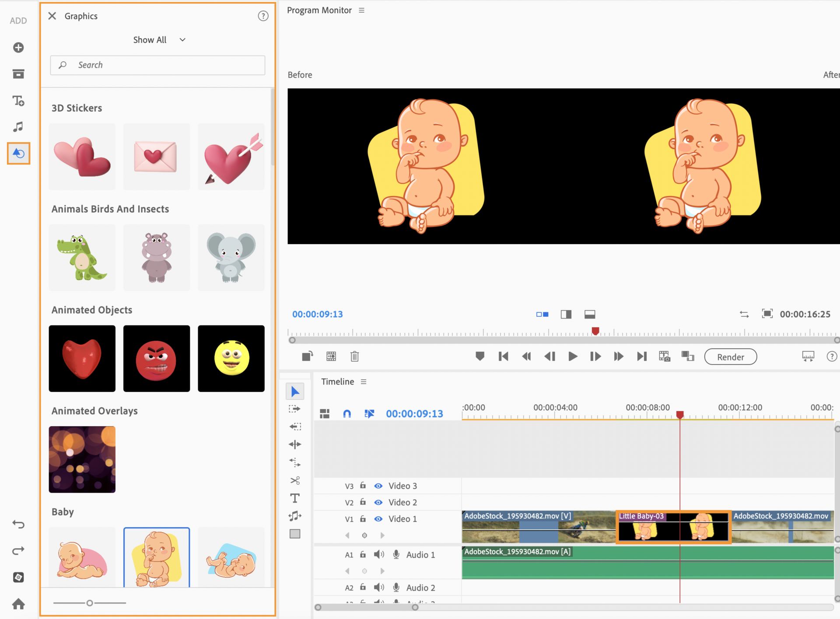The height and width of the screenshot is (619, 840).
Task: Mute the Audio 1 track speaker
Action: pos(379,554)
